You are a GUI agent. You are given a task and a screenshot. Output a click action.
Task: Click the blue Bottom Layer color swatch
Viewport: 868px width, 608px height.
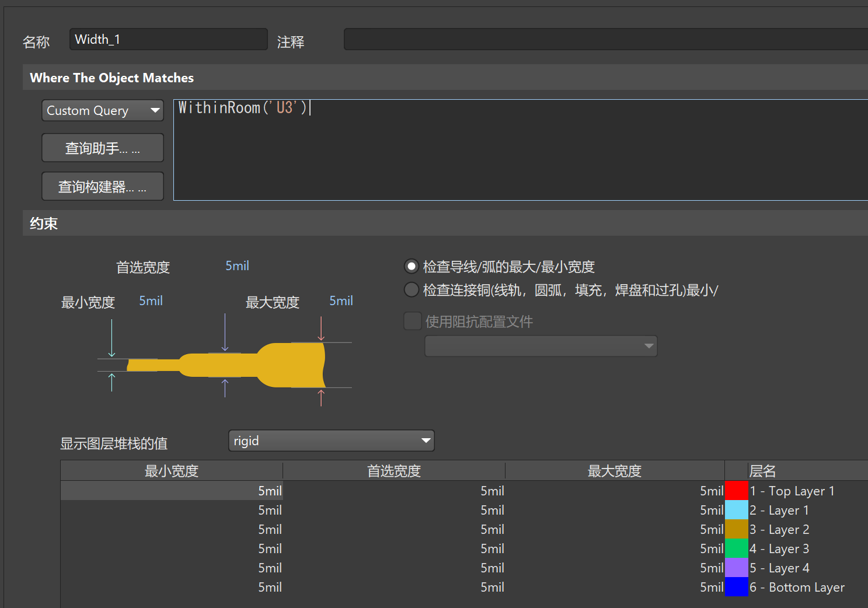coord(736,587)
